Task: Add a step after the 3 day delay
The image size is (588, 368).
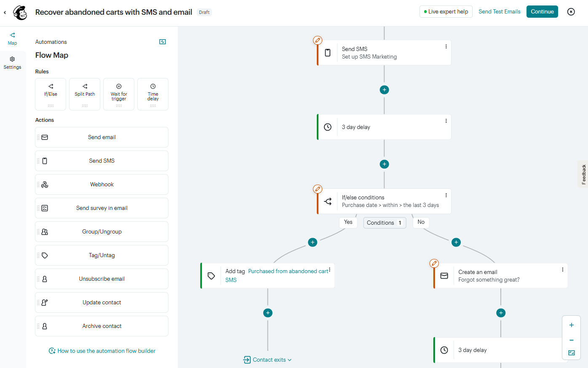Action: click(384, 164)
